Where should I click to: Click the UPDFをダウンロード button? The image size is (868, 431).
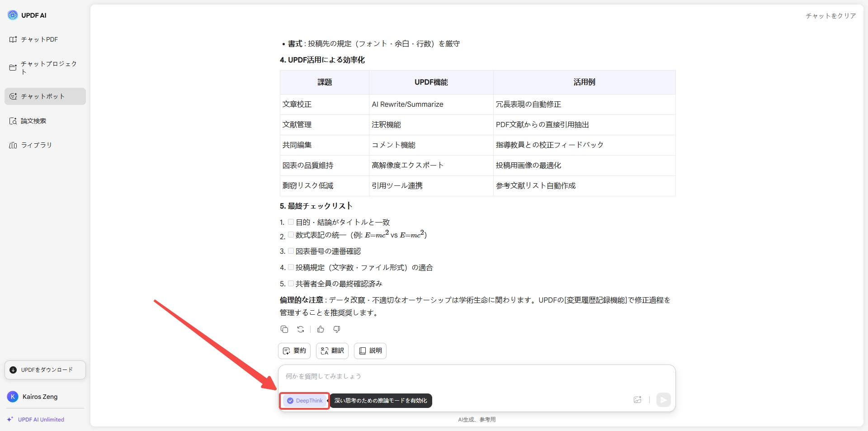[45, 370]
